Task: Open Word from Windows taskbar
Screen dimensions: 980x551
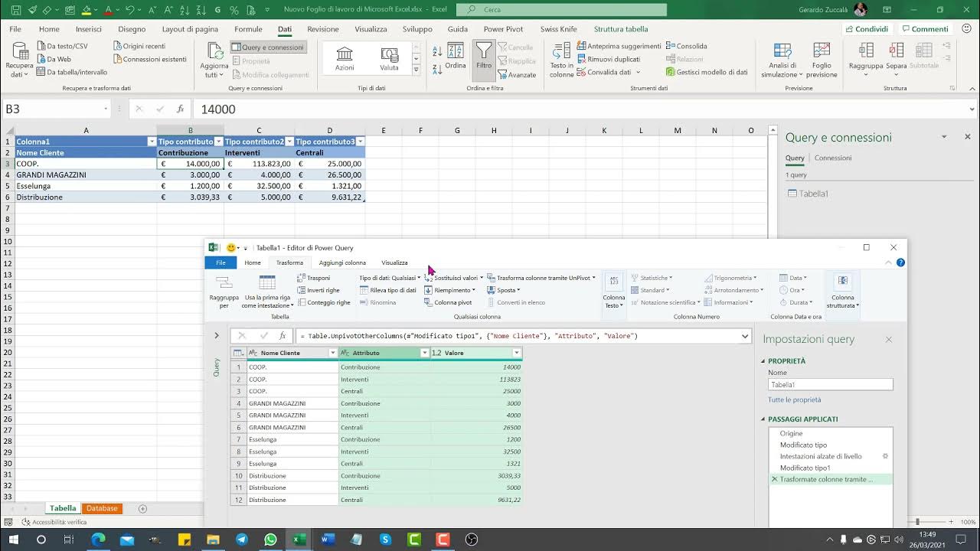Action: click(x=328, y=540)
